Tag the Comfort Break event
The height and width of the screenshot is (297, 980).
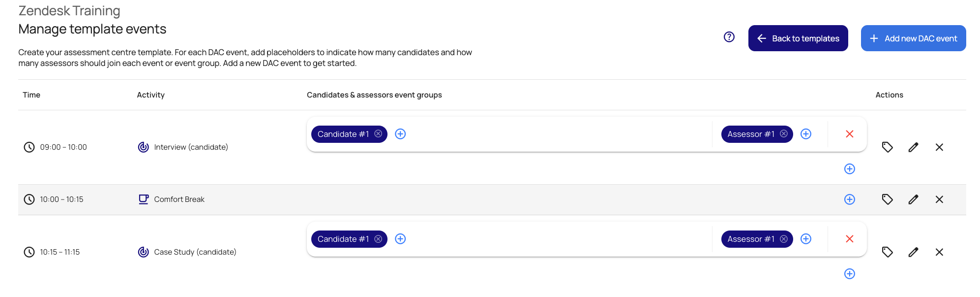[x=887, y=199]
